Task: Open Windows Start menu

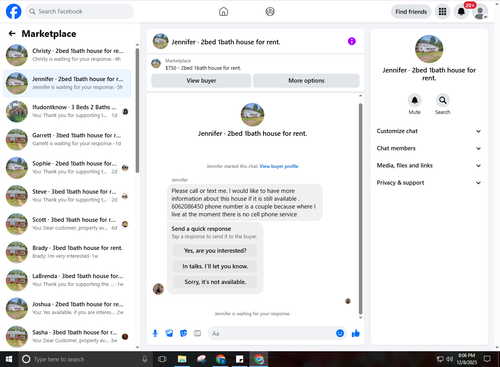Action: coord(9,359)
